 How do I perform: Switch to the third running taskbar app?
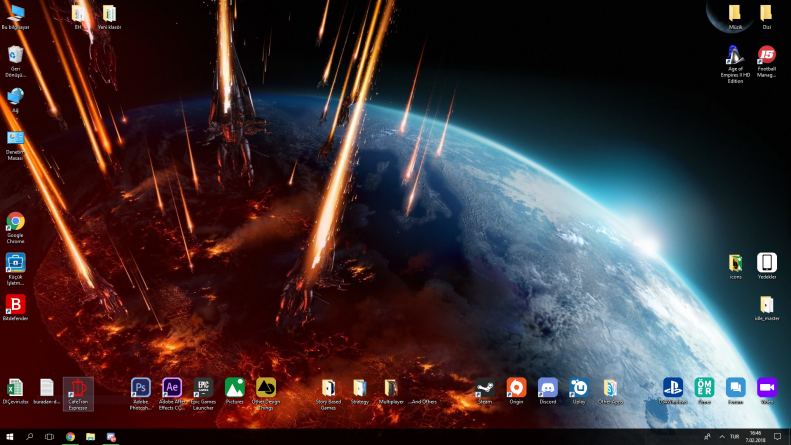click(111, 436)
